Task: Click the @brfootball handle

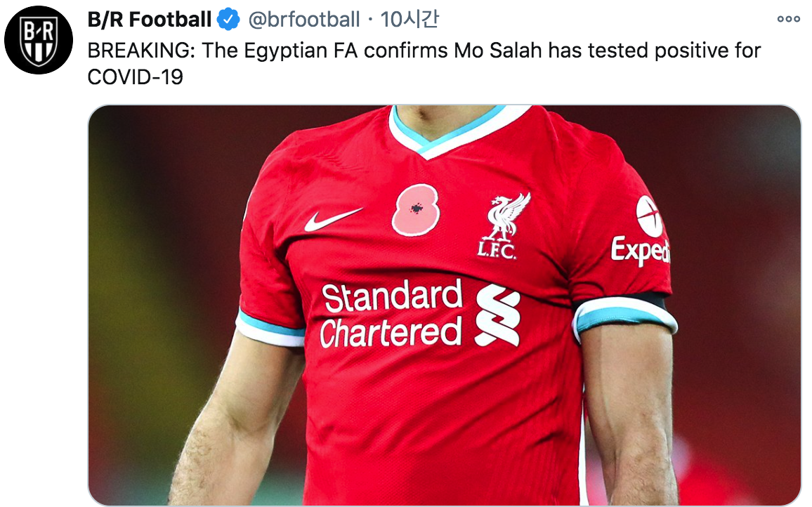Action: (303, 20)
